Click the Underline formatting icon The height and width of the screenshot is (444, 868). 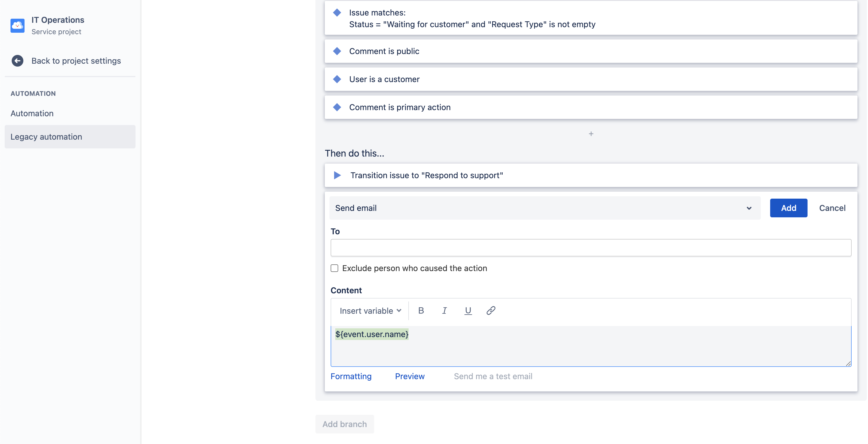point(468,311)
